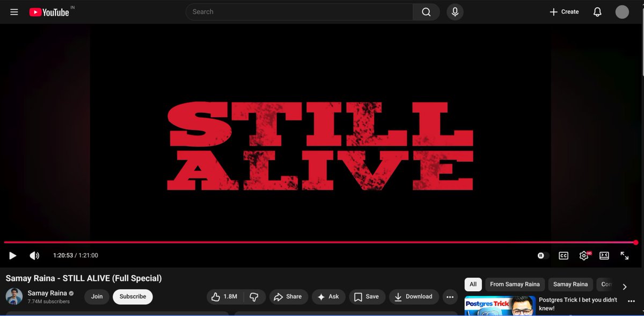Select the Samay Raina chip

[x=570, y=284]
